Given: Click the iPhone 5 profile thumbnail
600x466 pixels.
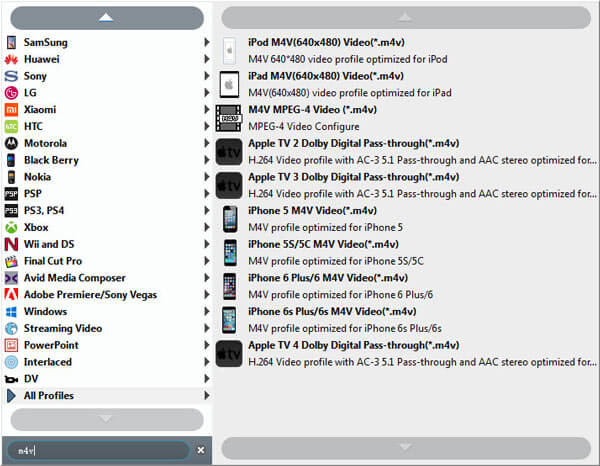Looking at the screenshot, I should pyautogui.click(x=230, y=219).
